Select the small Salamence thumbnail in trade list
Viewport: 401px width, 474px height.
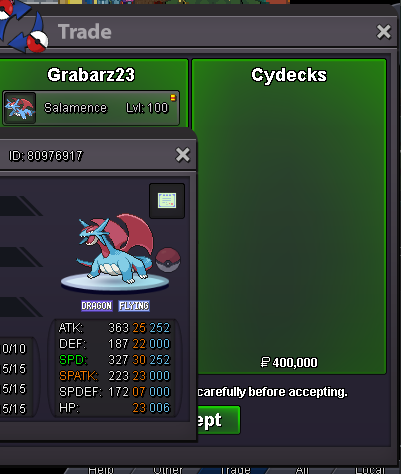[20, 108]
